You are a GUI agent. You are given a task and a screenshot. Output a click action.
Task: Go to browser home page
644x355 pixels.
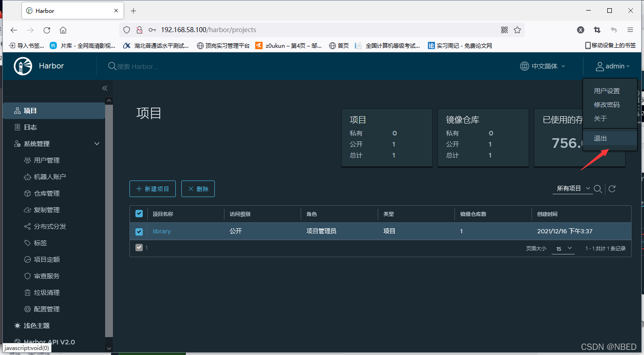tap(63, 30)
